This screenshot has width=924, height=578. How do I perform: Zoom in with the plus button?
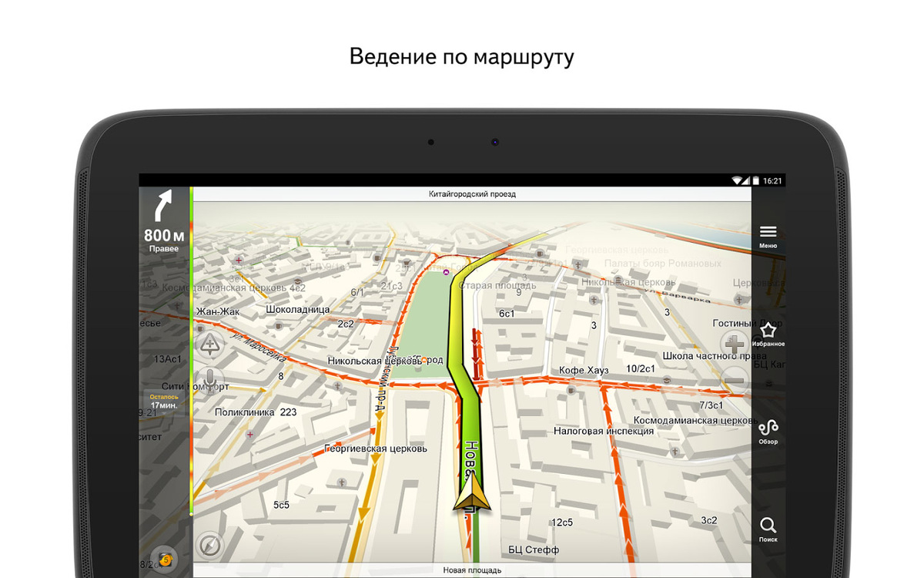click(735, 344)
